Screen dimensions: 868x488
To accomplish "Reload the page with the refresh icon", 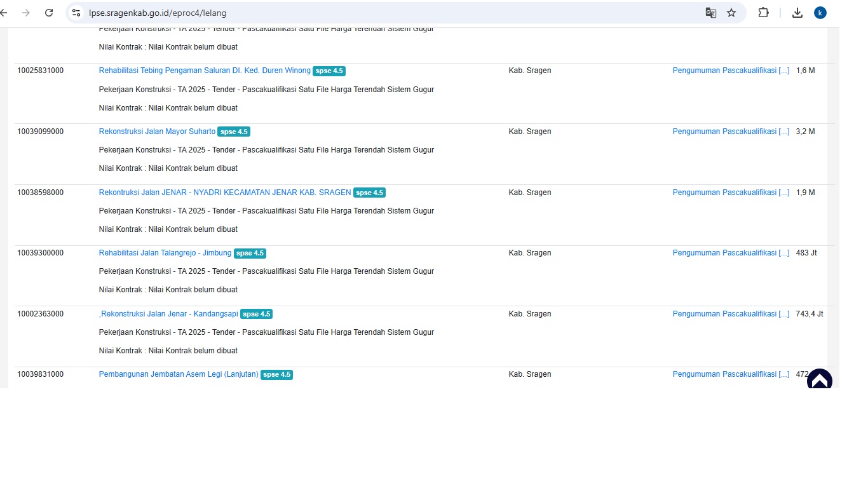I will [x=49, y=13].
